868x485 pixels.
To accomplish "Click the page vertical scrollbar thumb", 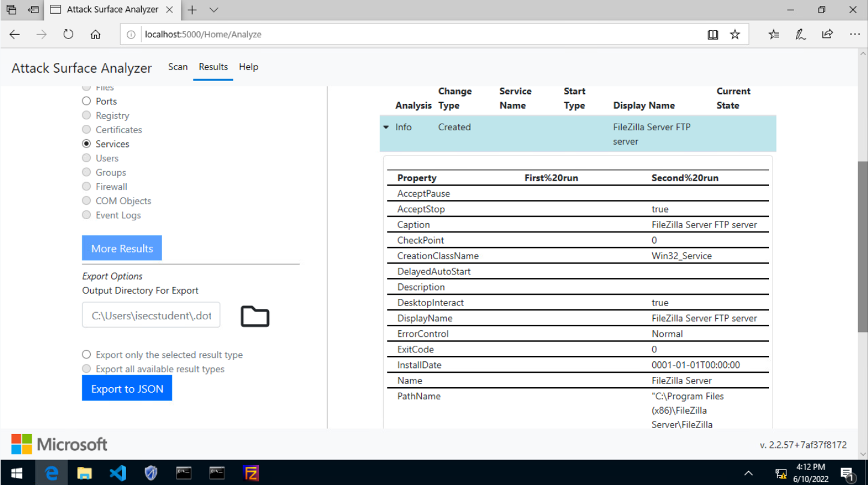I will point(863,247).
